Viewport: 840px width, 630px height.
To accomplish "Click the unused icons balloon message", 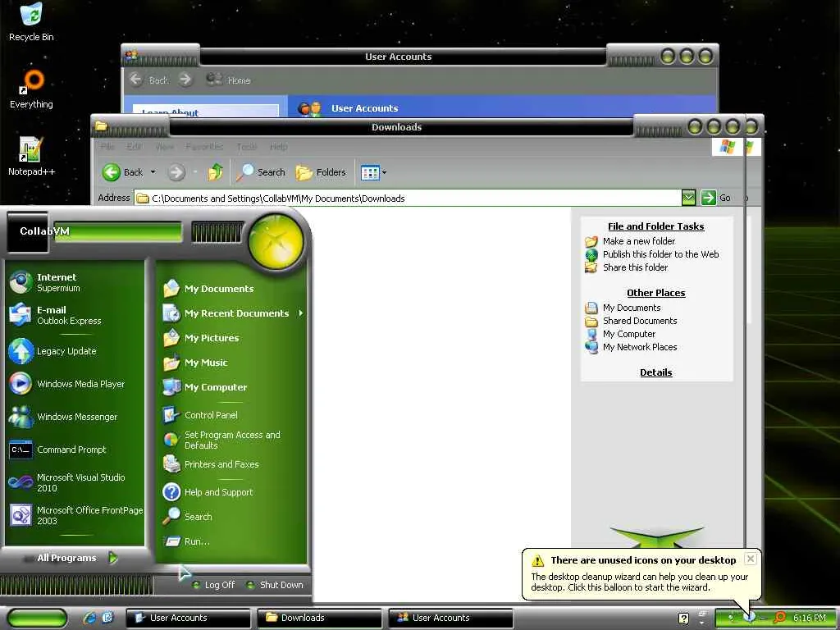I will pyautogui.click(x=639, y=582).
